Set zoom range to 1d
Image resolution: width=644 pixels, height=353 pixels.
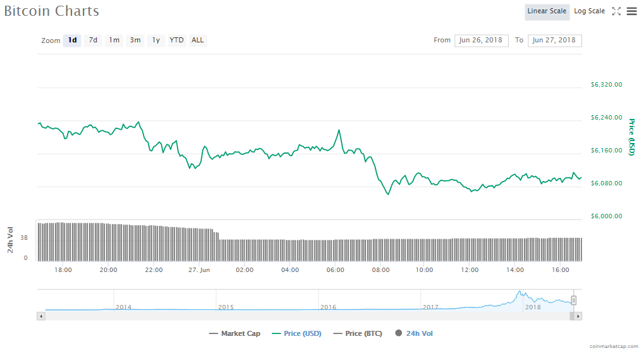tap(72, 40)
